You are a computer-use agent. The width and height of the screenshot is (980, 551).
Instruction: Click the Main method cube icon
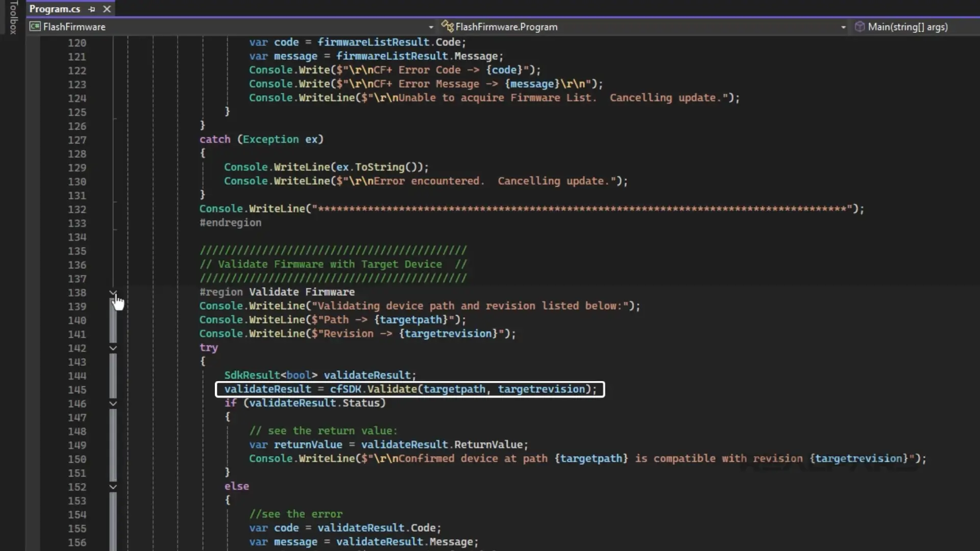point(860,27)
